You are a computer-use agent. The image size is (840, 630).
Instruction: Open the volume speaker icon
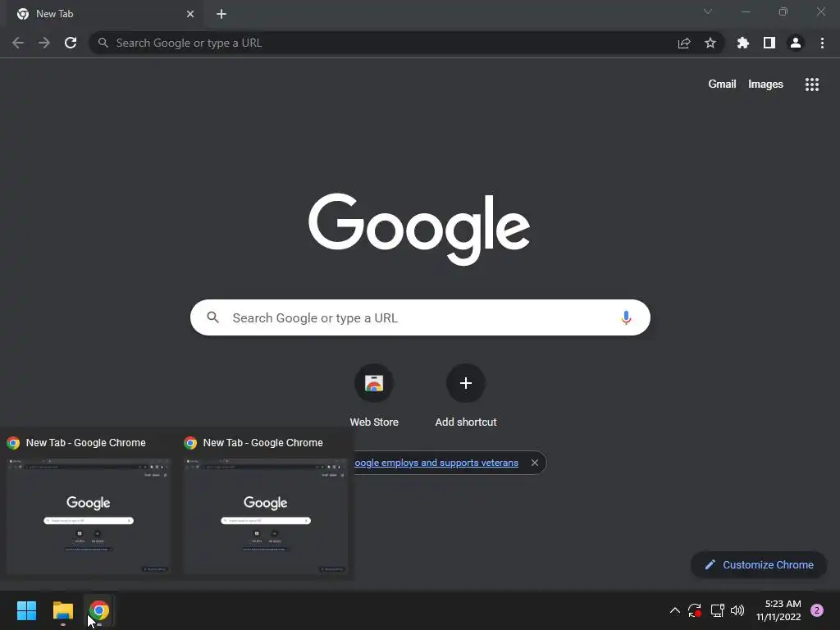(737, 610)
